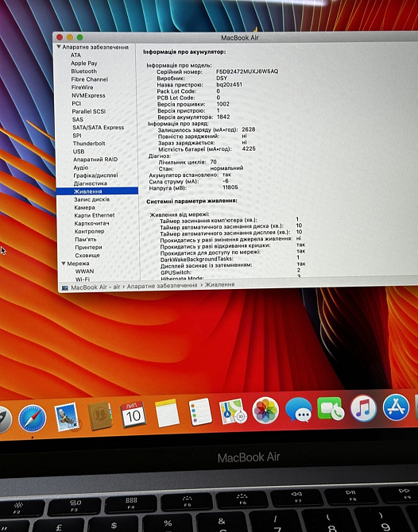Select Parallel SCSI entry

[x=89, y=111]
